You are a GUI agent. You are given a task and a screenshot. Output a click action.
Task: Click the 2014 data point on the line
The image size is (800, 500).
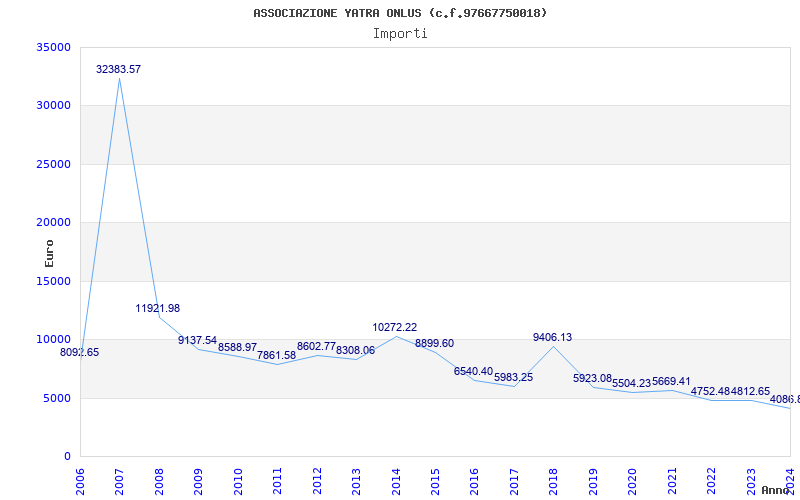click(396, 336)
